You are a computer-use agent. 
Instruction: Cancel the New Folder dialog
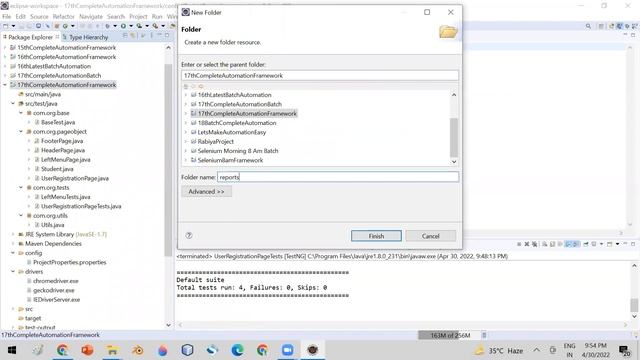click(431, 236)
